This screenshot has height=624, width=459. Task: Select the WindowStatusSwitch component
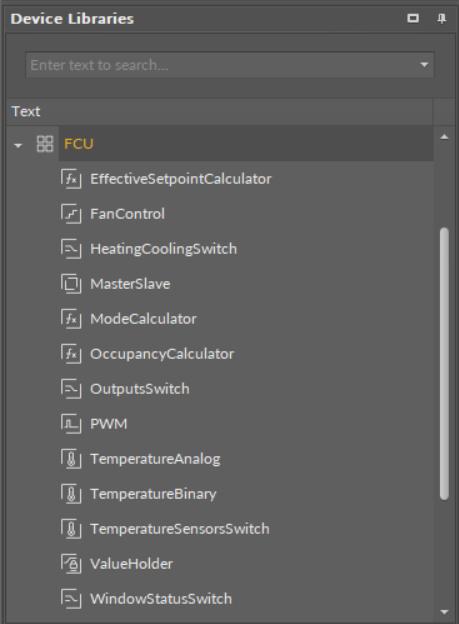161,599
